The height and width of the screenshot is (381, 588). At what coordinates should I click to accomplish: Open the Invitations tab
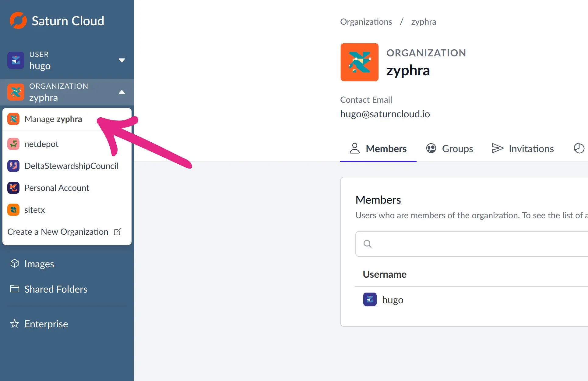click(523, 148)
